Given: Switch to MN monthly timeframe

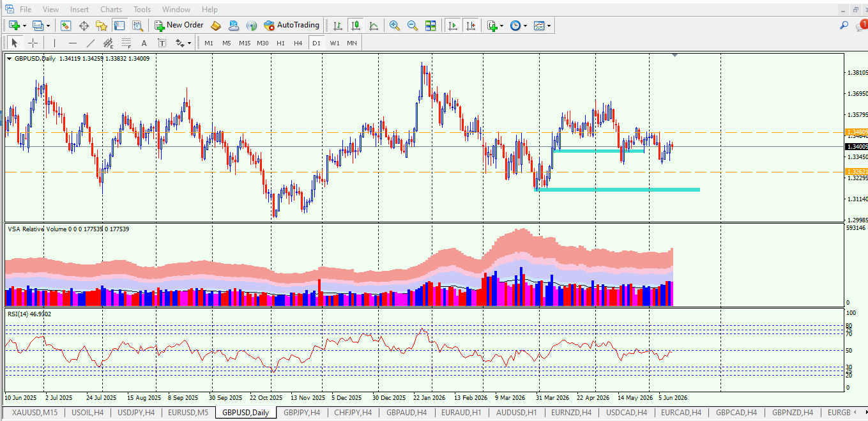Looking at the screenshot, I should (352, 43).
